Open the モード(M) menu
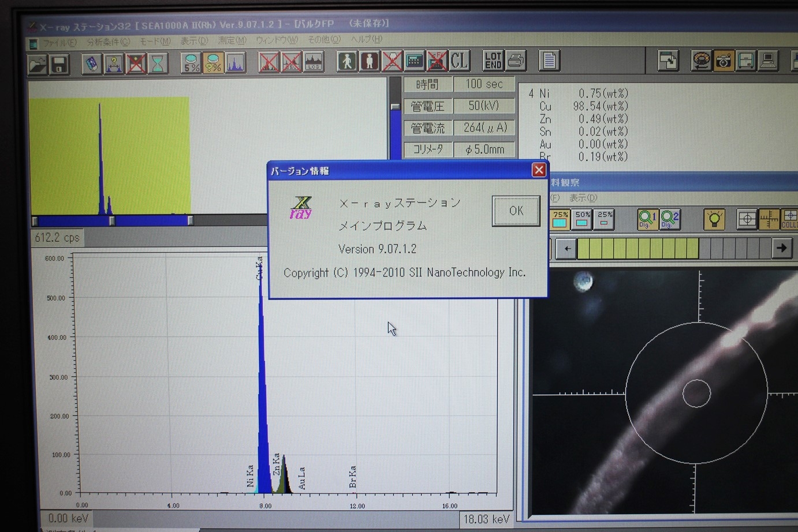 155,42
